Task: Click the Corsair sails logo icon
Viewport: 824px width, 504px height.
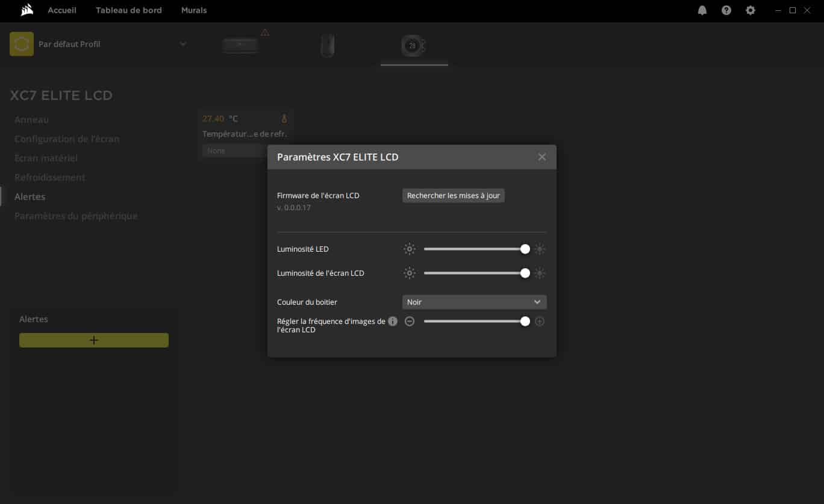Action: [27, 10]
